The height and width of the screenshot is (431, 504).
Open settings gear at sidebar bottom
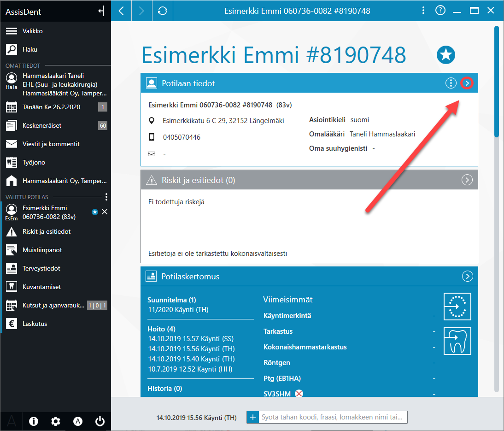pos(56,421)
